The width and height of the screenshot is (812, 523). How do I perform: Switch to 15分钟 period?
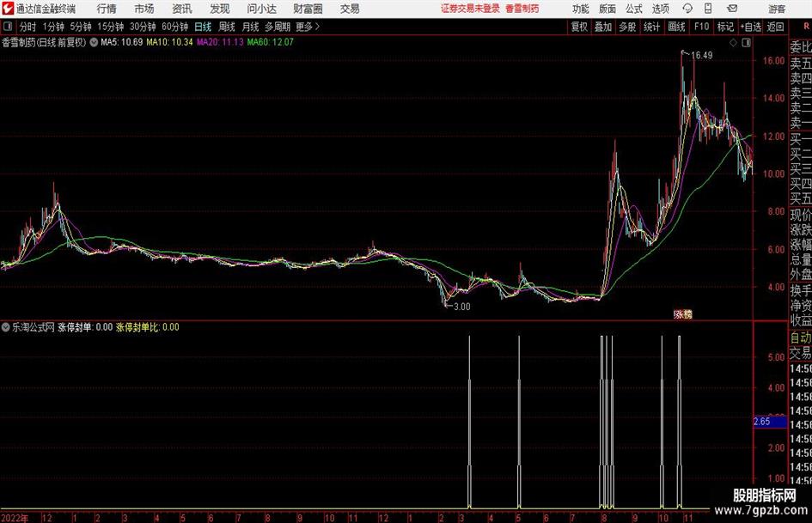111,27
